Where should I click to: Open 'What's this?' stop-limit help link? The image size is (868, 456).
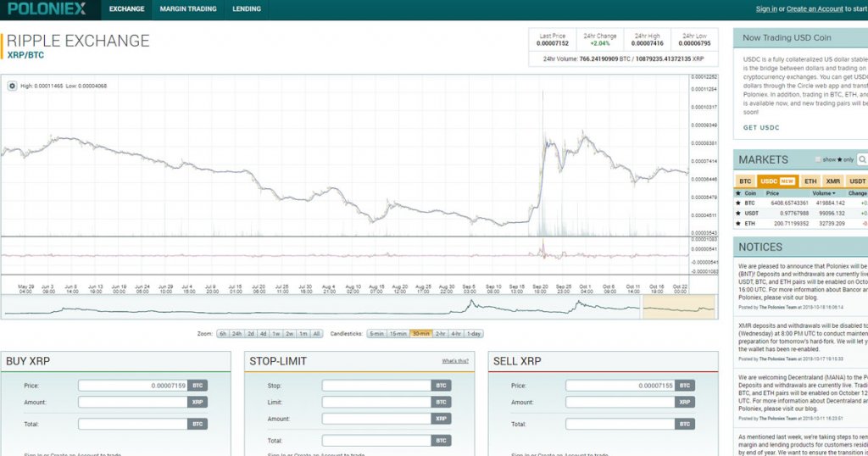point(455,361)
